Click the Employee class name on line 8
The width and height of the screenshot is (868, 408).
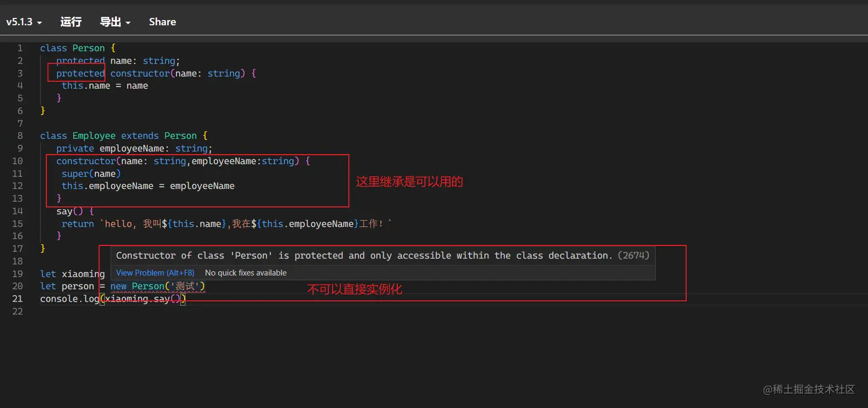click(94, 136)
